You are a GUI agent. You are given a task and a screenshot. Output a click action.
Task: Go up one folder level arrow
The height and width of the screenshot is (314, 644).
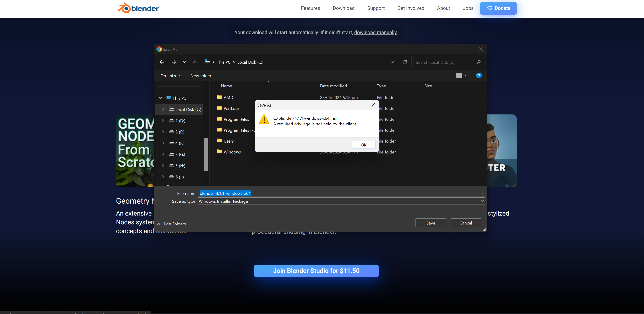click(195, 62)
